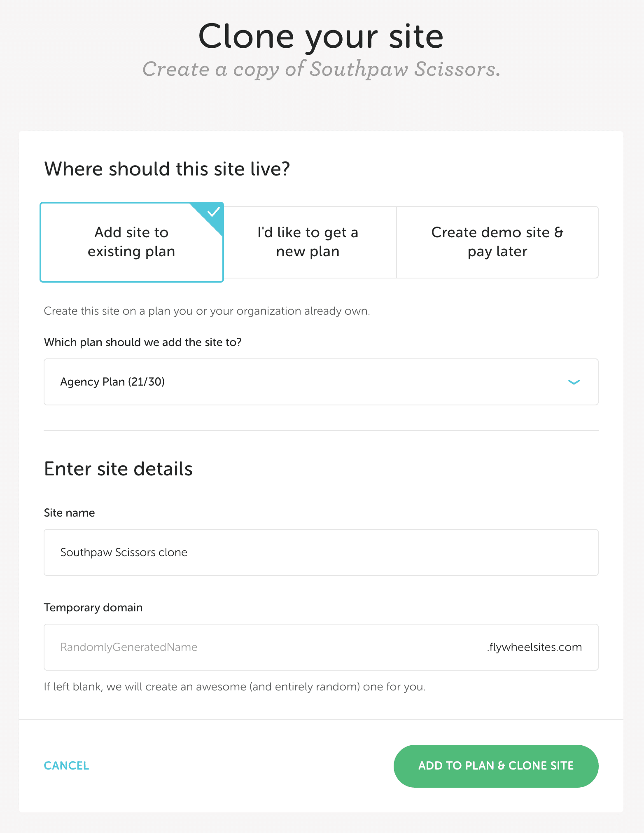The height and width of the screenshot is (833, 644).
Task: Click the "Enter site details" heading
Action: tap(118, 469)
